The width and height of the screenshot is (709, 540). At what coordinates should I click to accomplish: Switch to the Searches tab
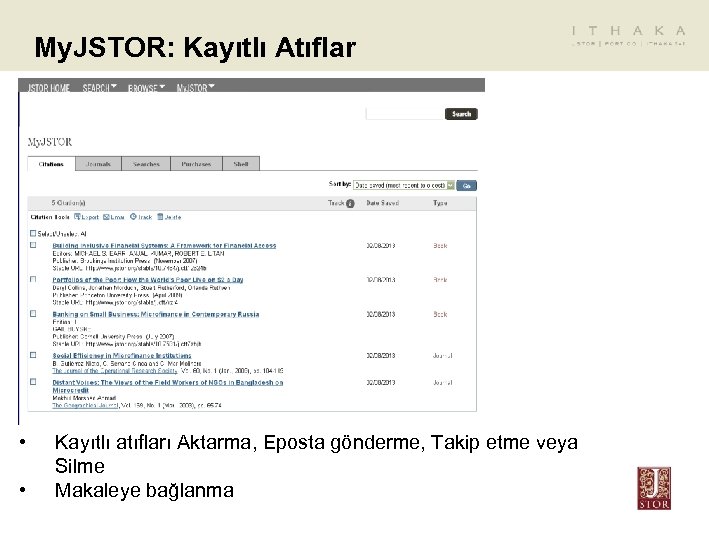click(146, 164)
